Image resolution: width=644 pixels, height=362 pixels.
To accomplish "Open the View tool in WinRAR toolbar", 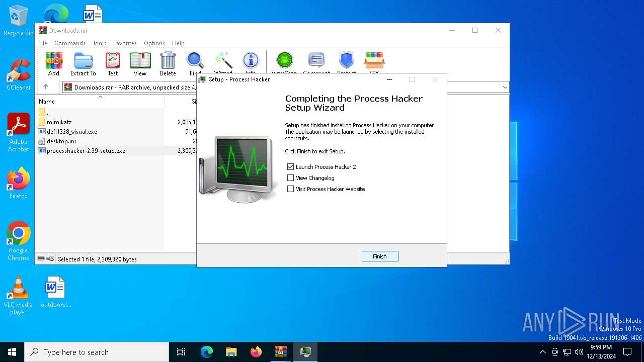I will pyautogui.click(x=140, y=64).
